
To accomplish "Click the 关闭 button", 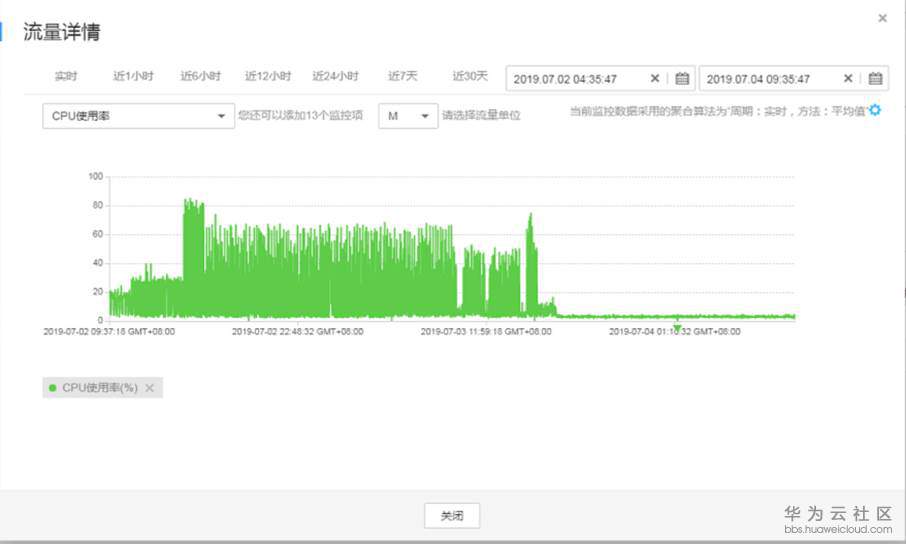I will pos(452,516).
